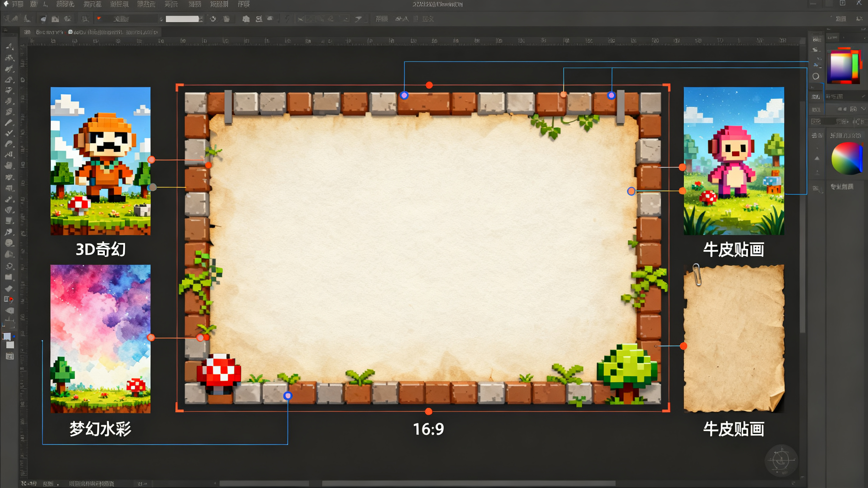Screen dimensions: 868x488
Task: Click the 牛皮贴画 label under the parchment
Action: point(734,429)
